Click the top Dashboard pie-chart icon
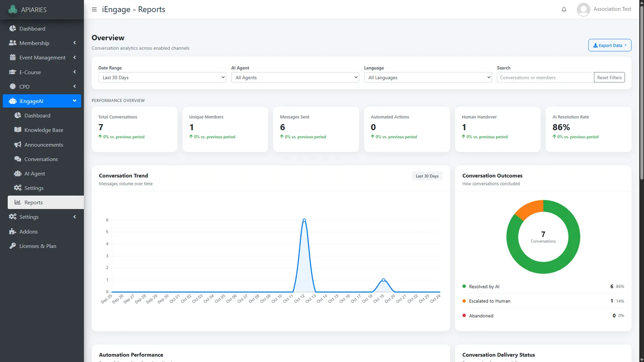This screenshot has height=362, width=644. click(13, 29)
